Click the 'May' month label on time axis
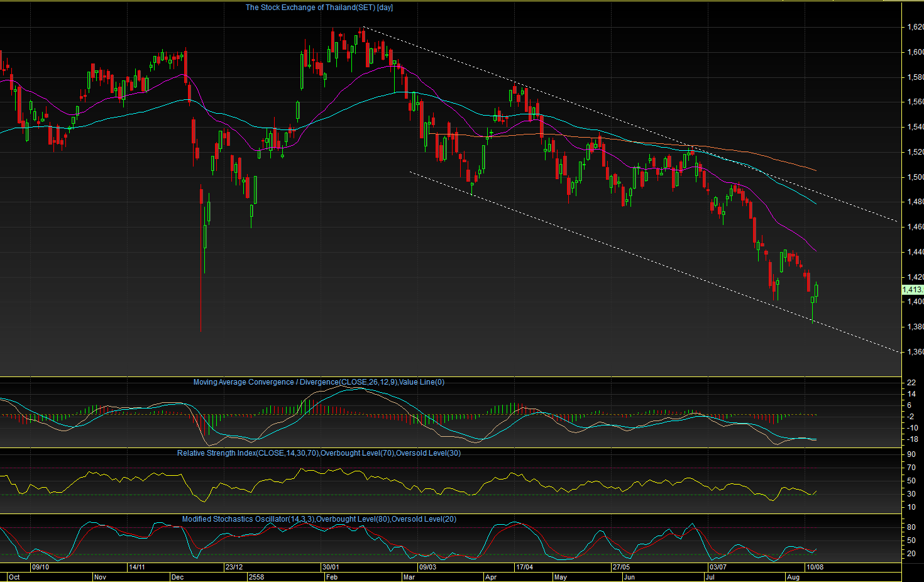 pos(561,577)
